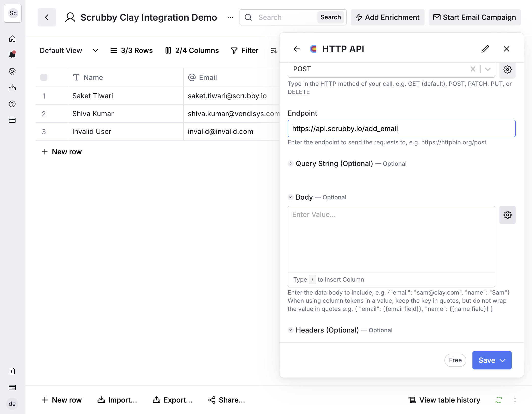Viewport: 532px width, 414px height.
Task: Click Start Email Campaign button
Action: point(475,17)
